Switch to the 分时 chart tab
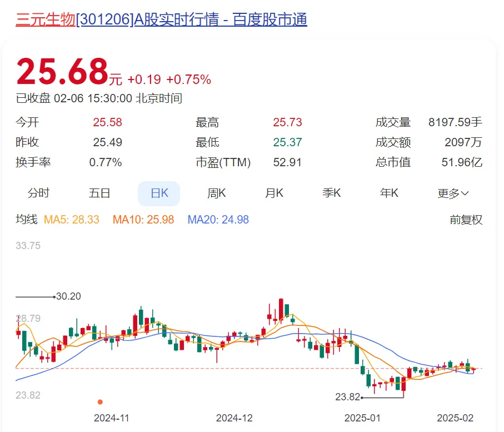This screenshot has height=432, width=504. click(39, 193)
